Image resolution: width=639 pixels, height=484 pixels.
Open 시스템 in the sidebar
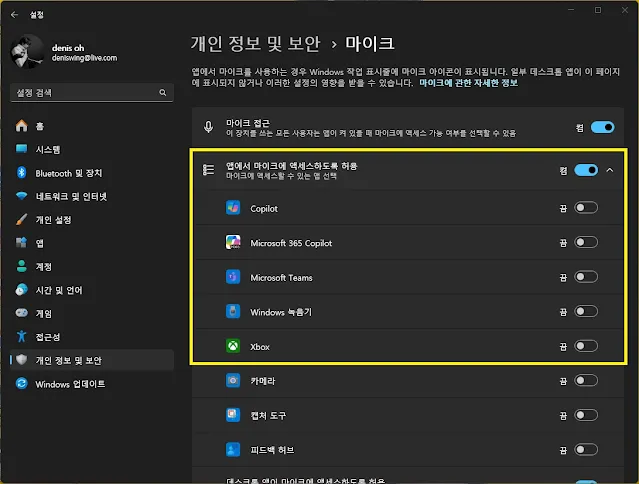pyautogui.click(x=92, y=150)
